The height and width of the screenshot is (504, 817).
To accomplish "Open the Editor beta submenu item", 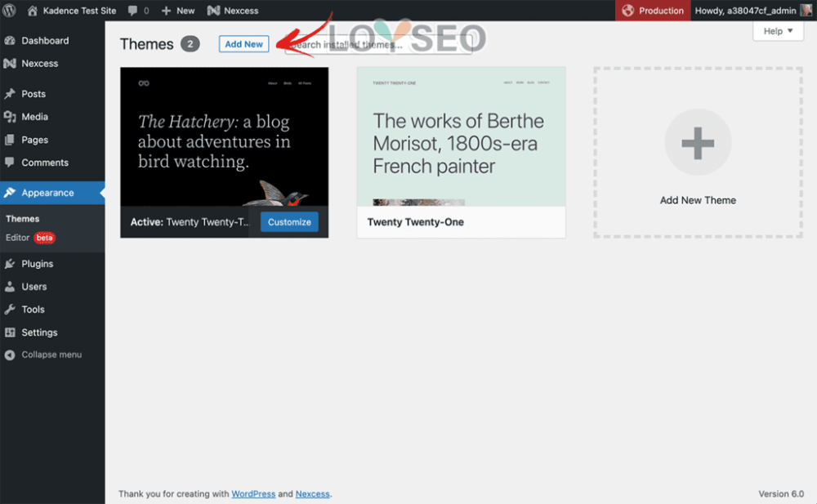I will [30, 238].
